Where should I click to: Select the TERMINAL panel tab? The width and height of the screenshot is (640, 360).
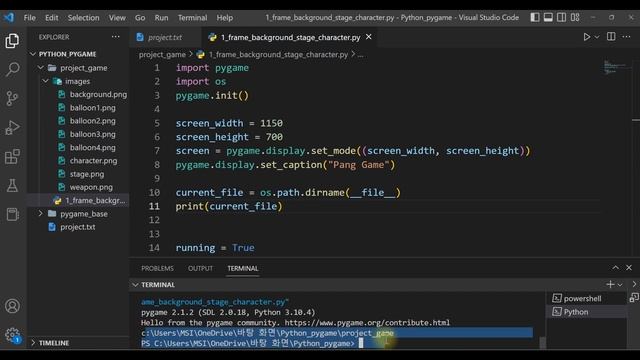pos(243,268)
